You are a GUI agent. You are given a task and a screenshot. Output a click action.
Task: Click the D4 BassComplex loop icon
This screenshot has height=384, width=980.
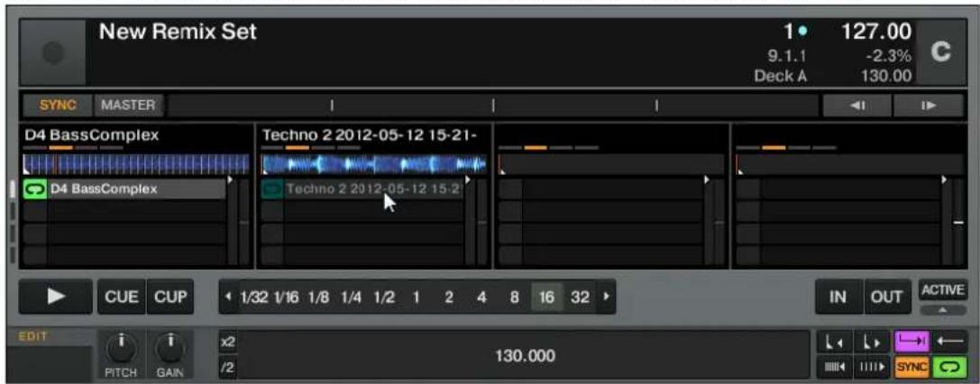pos(35,188)
